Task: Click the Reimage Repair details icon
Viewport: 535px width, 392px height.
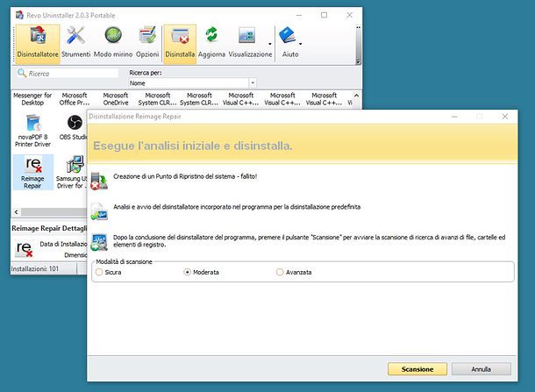Action: (x=25, y=249)
